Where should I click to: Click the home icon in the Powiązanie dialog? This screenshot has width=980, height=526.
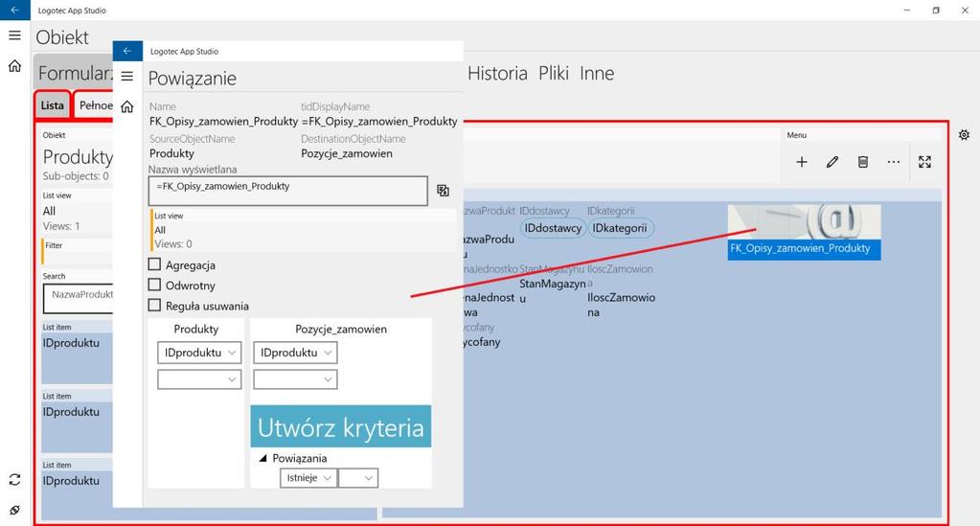(127, 106)
